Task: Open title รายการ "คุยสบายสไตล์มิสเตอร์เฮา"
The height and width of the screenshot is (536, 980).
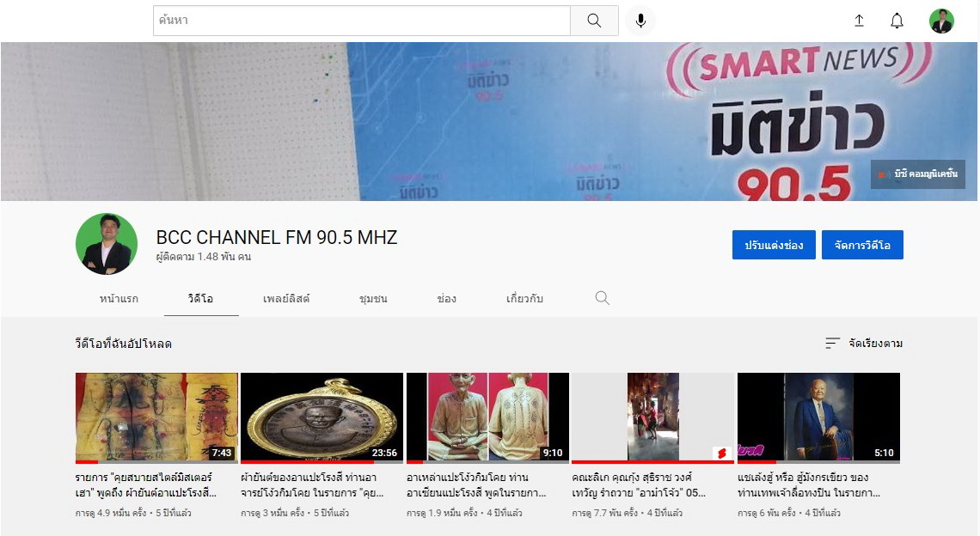Action: coord(145,484)
